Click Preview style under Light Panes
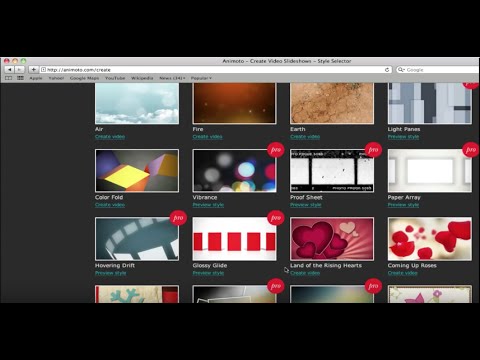480x360 pixels. [403, 137]
